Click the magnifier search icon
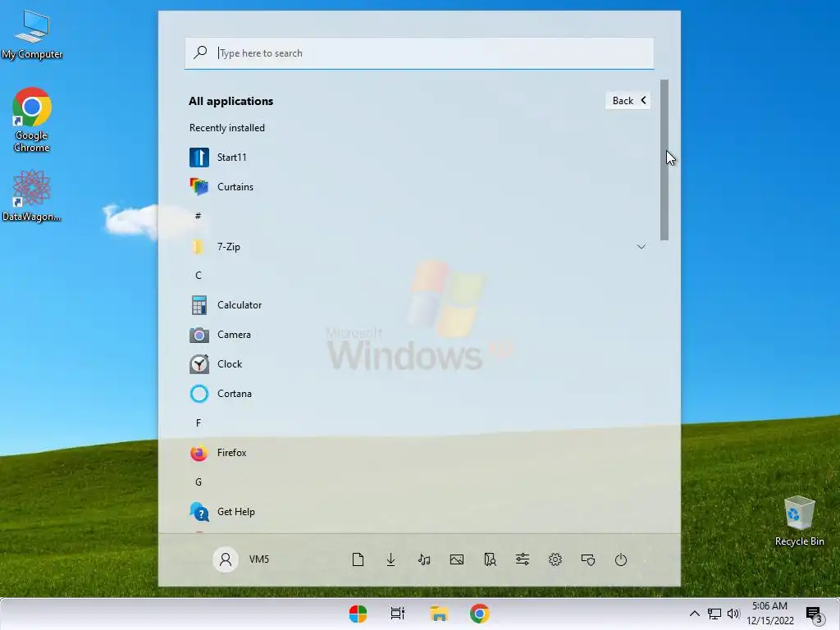The width and height of the screenshot is (840, 630). tap(200, 52)
